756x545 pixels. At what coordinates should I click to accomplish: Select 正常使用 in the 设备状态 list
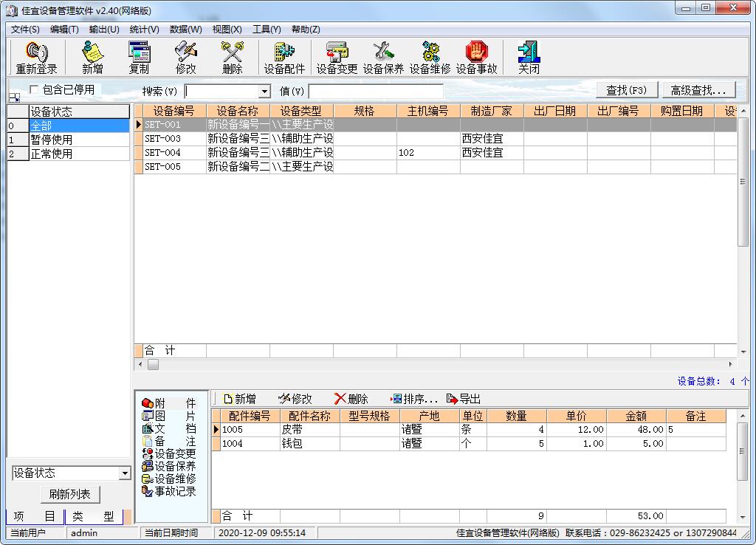[69, 154]
